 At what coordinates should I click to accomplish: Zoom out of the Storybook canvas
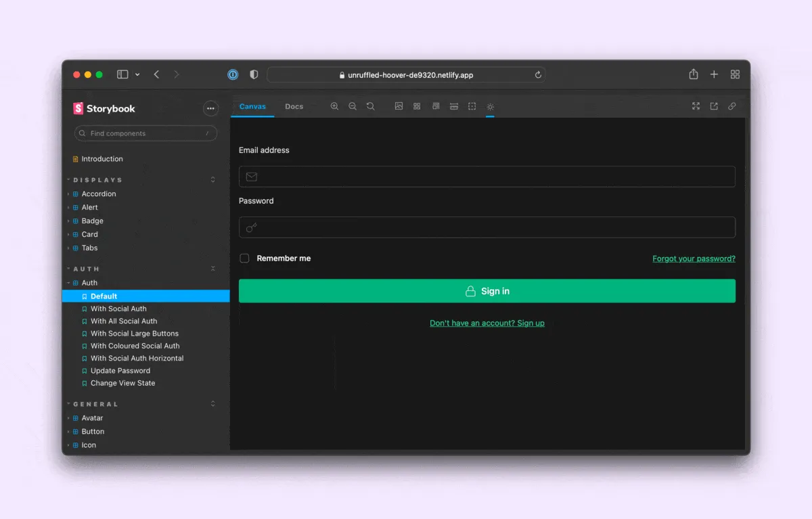pyautogui.click(x=353, y=106)
